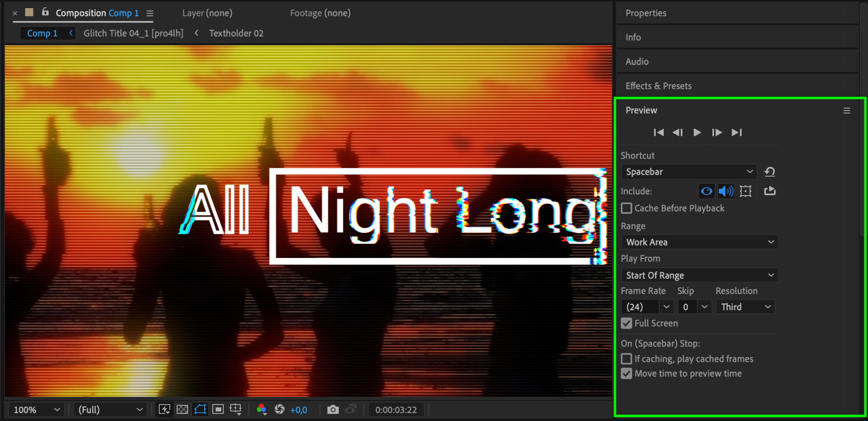Screen dimensions: 868x421
Task: Go to Glitch Title 04_1 [pro4lh] comp
Action: point(134,33)
